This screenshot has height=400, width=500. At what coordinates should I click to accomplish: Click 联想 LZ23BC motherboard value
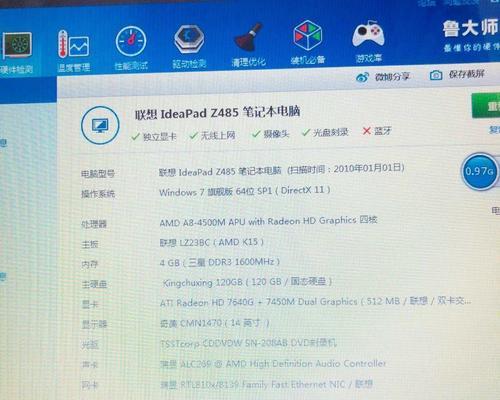212,242
